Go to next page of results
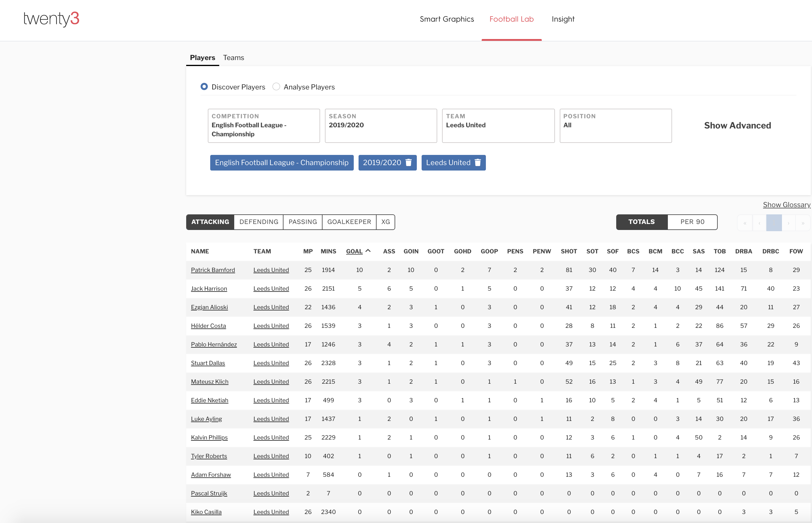The image size is (812, 523). pos(789,223)
